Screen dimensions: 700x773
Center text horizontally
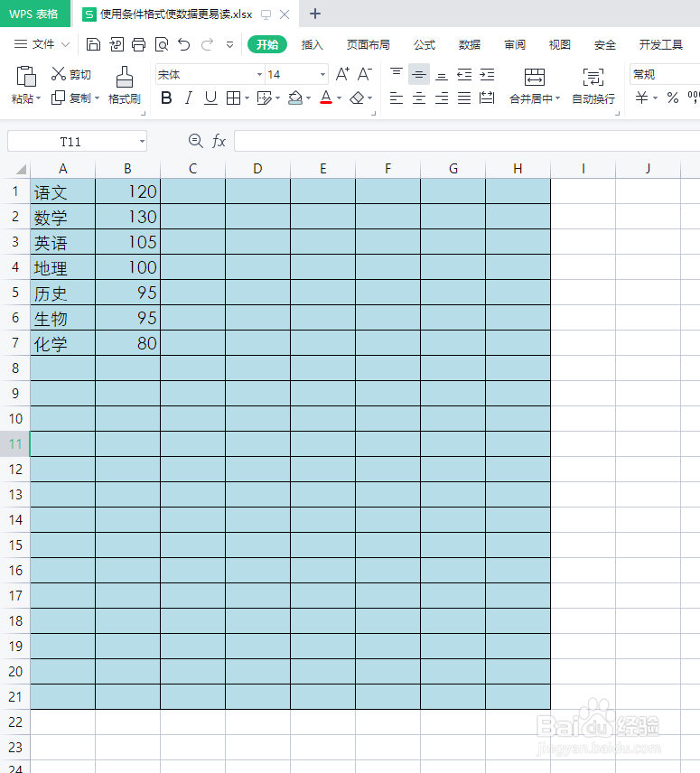coord(419,98)
